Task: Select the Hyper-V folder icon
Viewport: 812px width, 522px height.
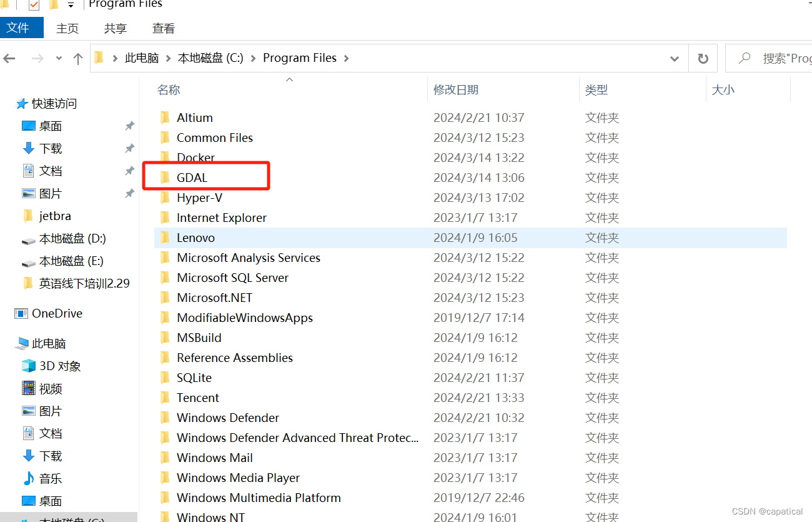Action: [x=166, y=198]
